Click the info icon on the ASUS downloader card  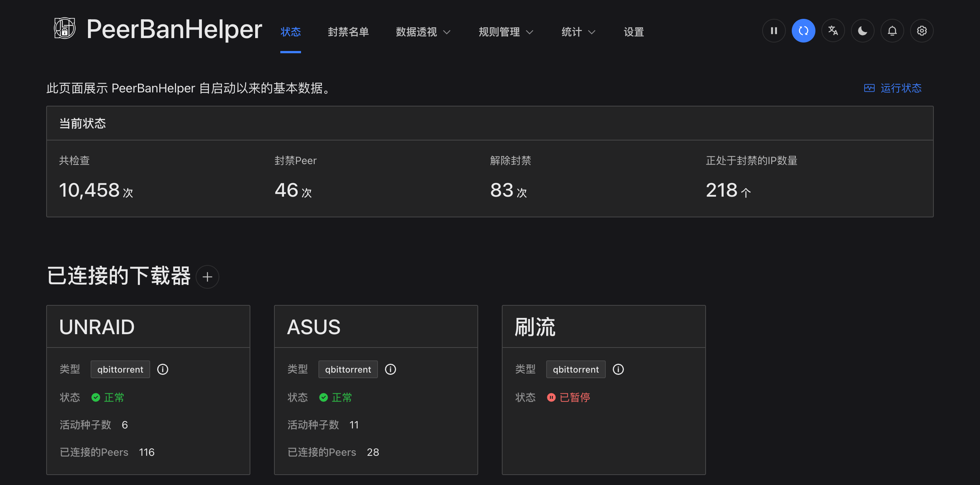tap(390, 369)
